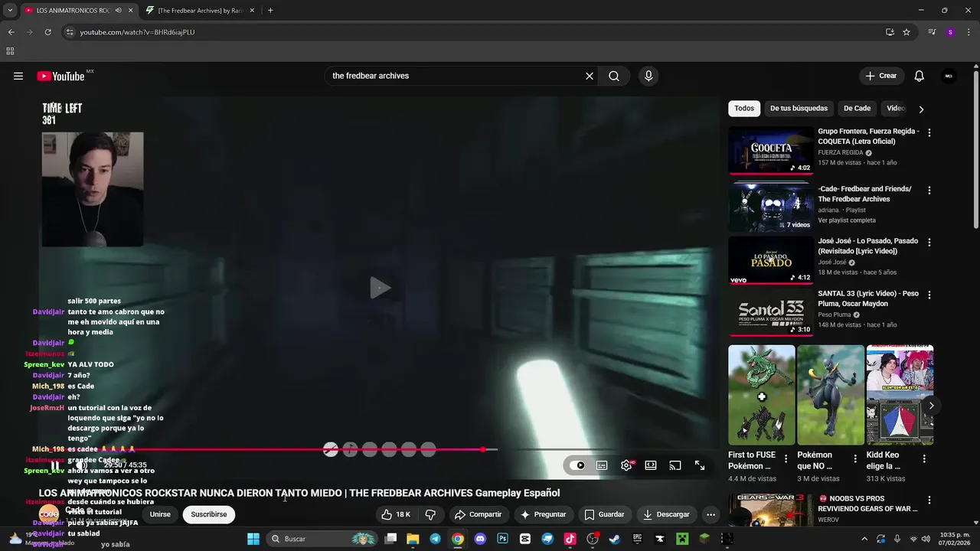Viewport: 980px width, 551px height.
Task: Select the partially visible Videos chip
Action: [x=896, y=108]
